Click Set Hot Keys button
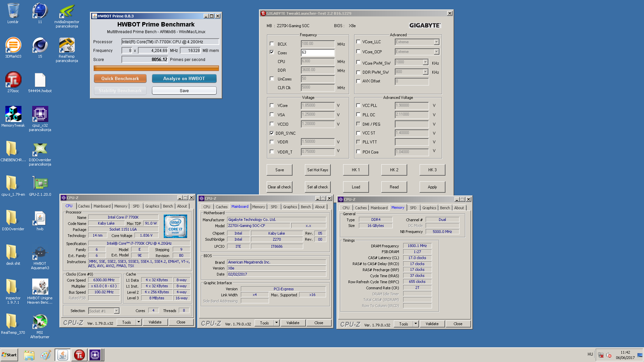The width and height of the screenshot is (644, 362). point(318,170)
